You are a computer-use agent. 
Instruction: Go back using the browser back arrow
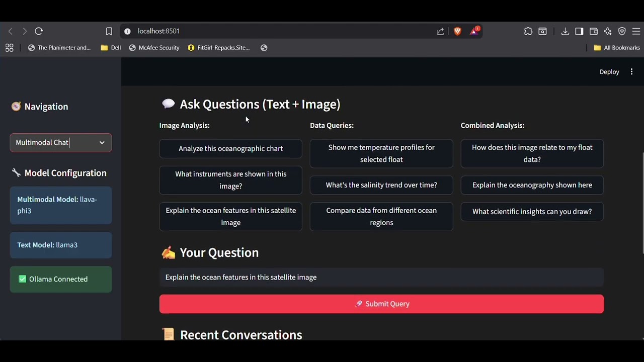[x=10, y=31]
